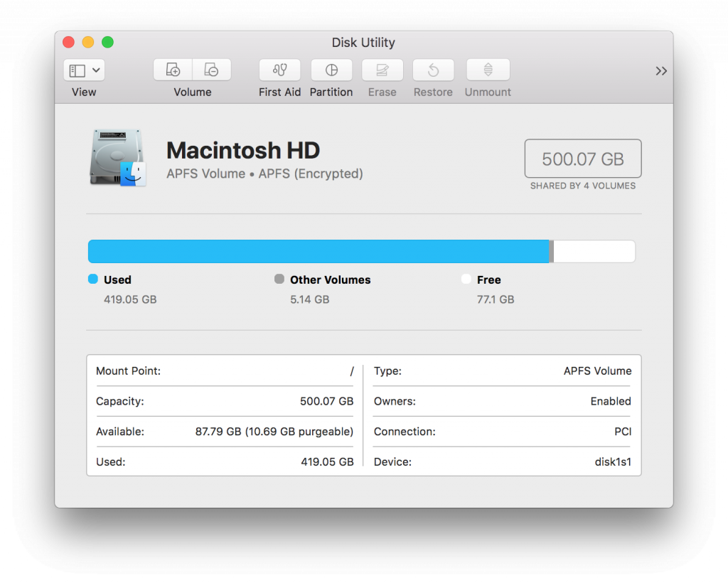Click the white Free legend dot

tap(466, 279)
